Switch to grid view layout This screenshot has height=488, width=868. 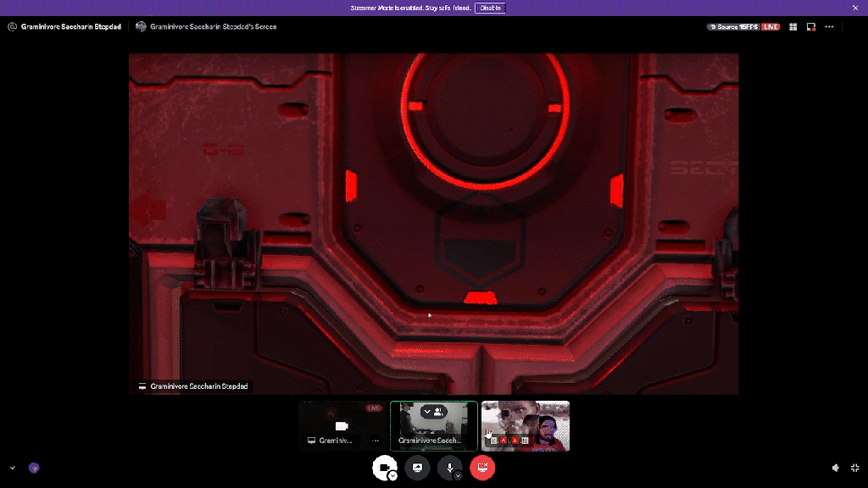click(793, 27)
